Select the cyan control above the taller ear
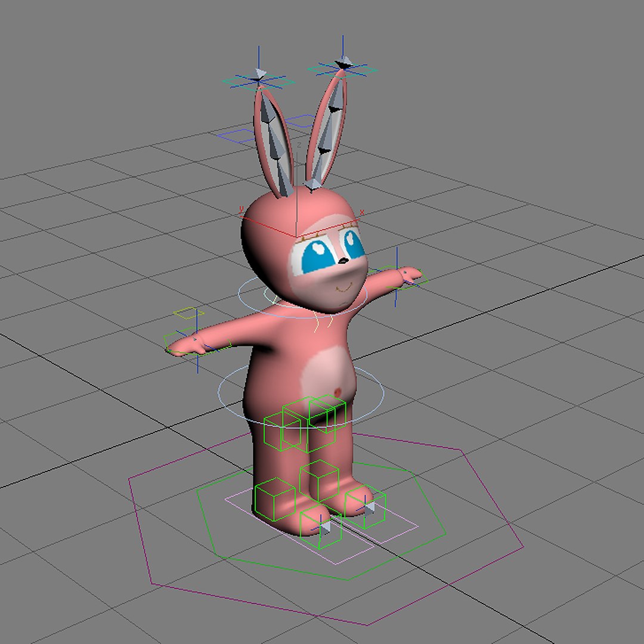Viewport: 644px width, 644px height. (x=342, y=70)
